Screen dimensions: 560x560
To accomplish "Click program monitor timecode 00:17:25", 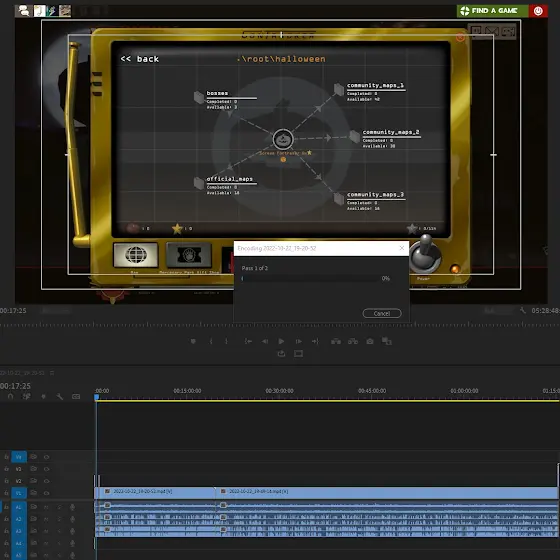I will coord(13,311).
